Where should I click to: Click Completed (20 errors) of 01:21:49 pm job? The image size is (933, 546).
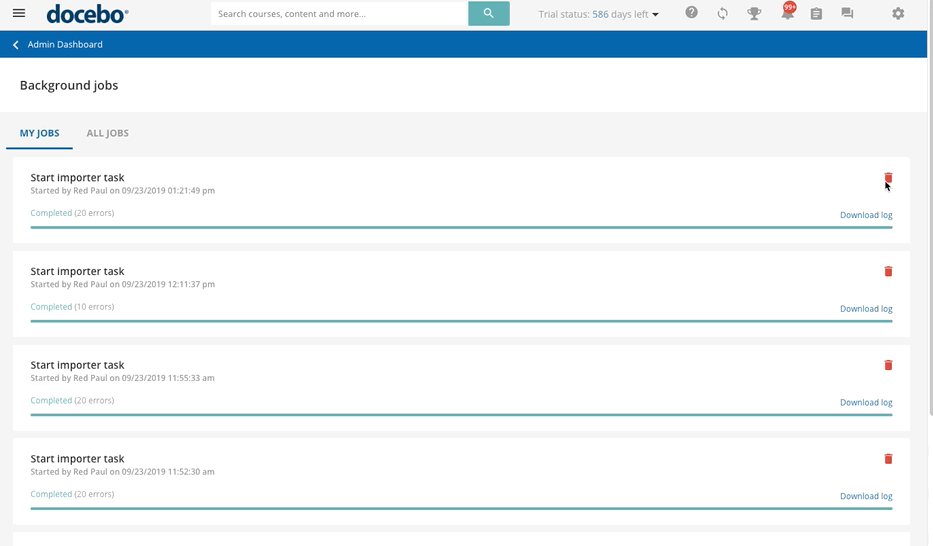pos(72,213)
